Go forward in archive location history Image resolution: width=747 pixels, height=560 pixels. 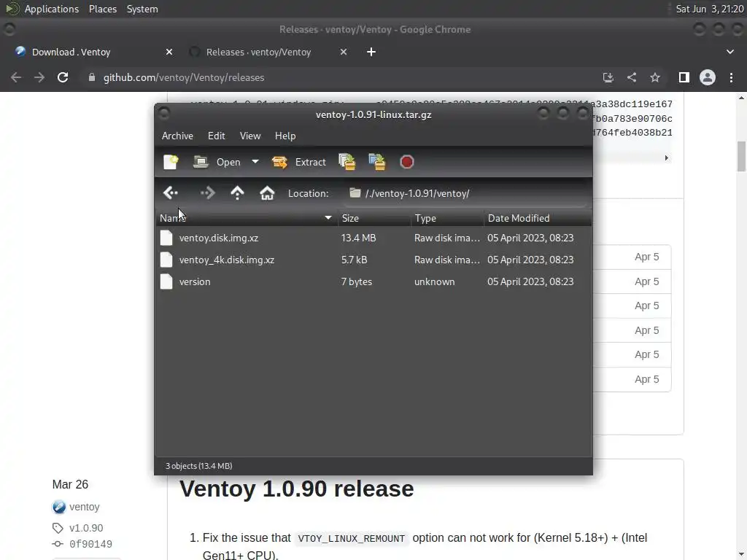[208, 192]
